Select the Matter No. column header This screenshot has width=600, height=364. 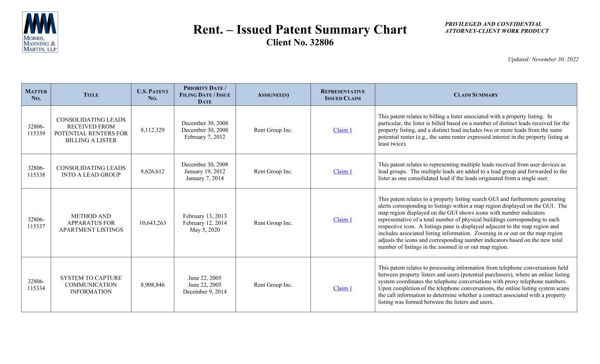click(x=36, y=94)
